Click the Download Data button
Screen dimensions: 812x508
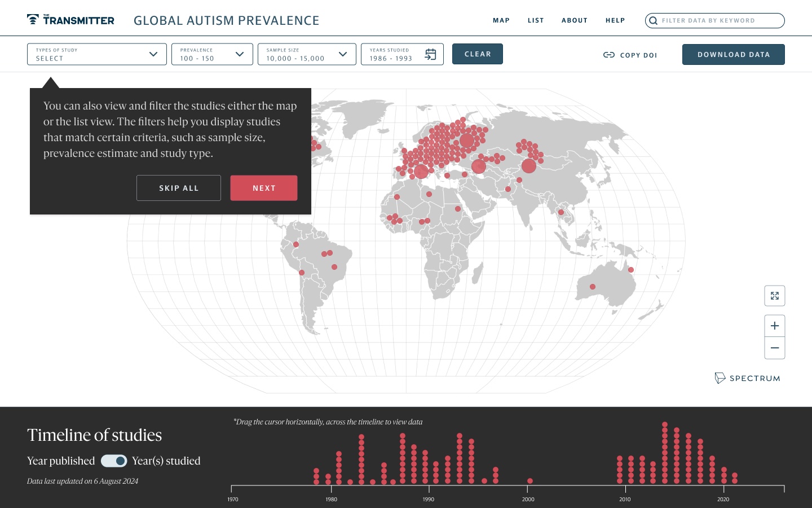point(734,55)
